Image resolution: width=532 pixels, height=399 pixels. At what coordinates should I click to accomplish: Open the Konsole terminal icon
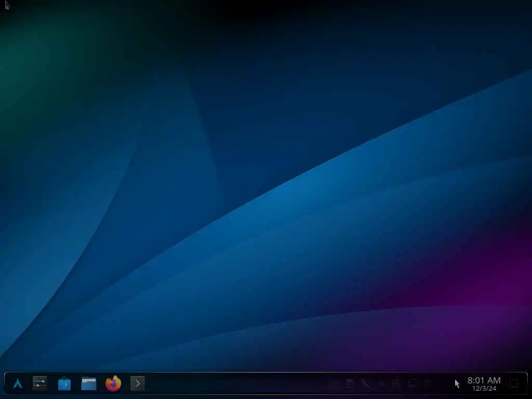137,383
